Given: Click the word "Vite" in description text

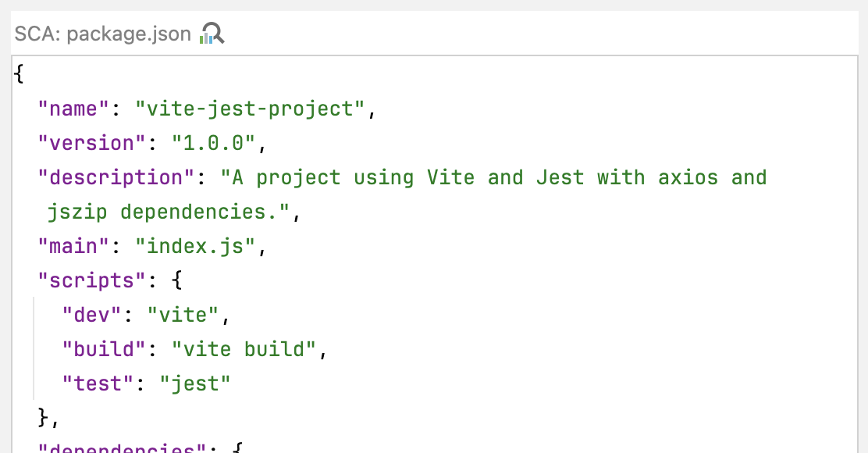Looking at the screenshot, I should pos(450,177).
